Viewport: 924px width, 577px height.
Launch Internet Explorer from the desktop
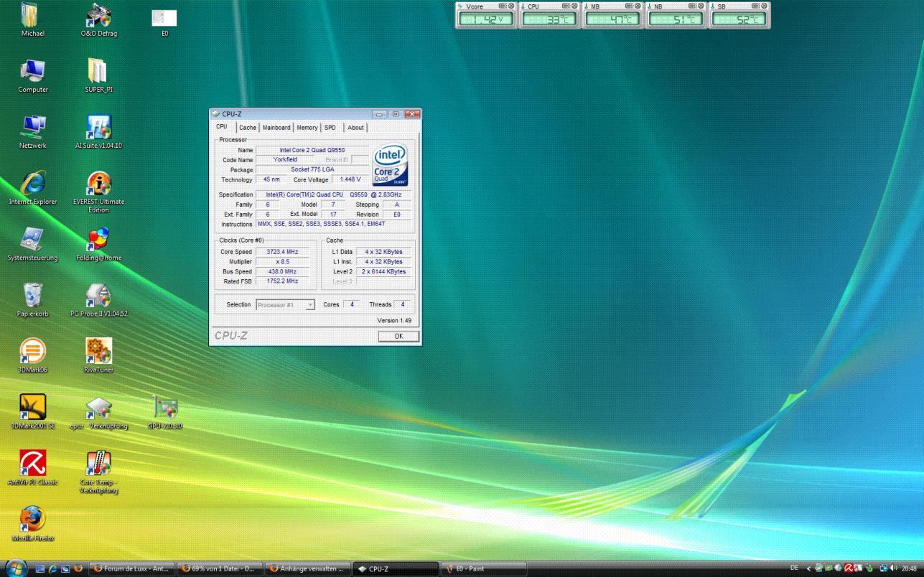(x=33, y=189)
